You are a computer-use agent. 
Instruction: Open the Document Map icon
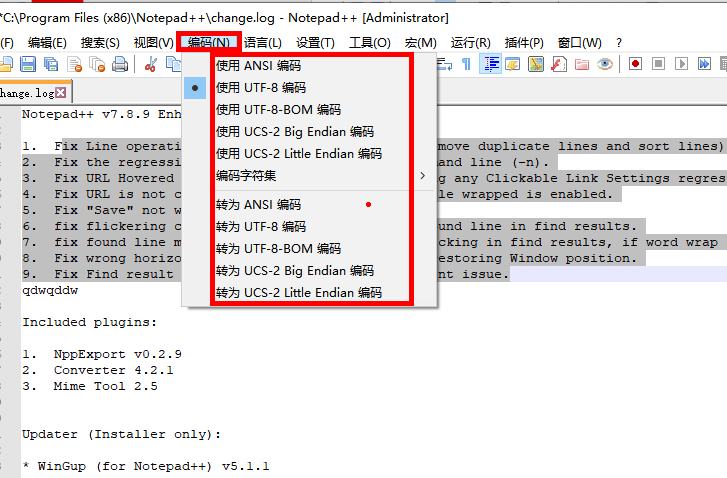(536, 64)
